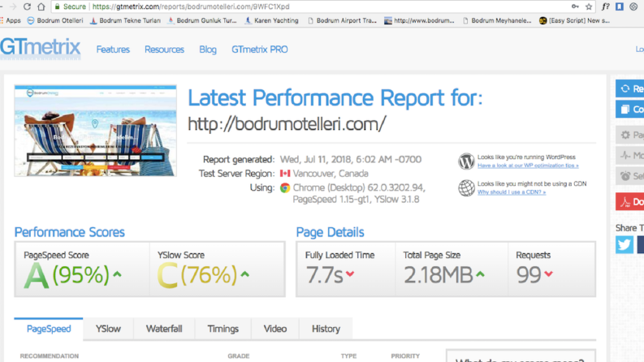Switch to the YSlow tab
The height and width of the screenshot is (362, 644).
click(x=108, y=330)
